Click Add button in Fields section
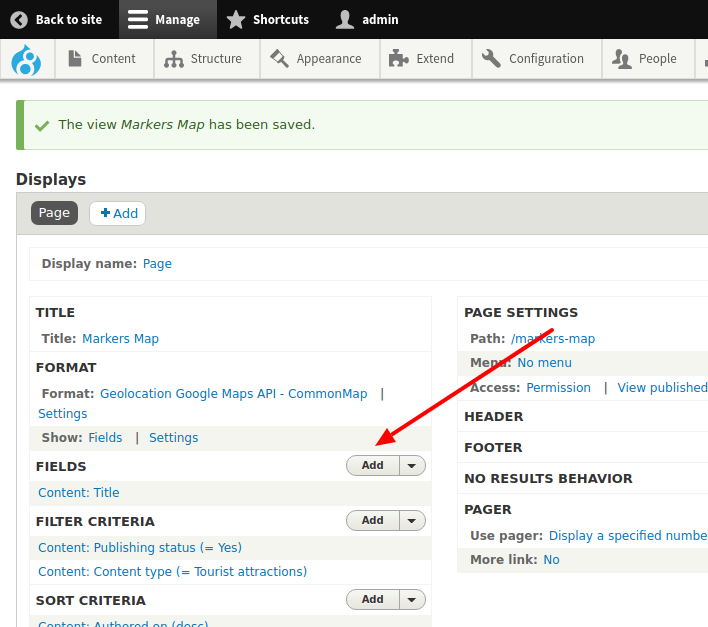The width and height of the screenshot is (708, 627). (x=373, y=466)
